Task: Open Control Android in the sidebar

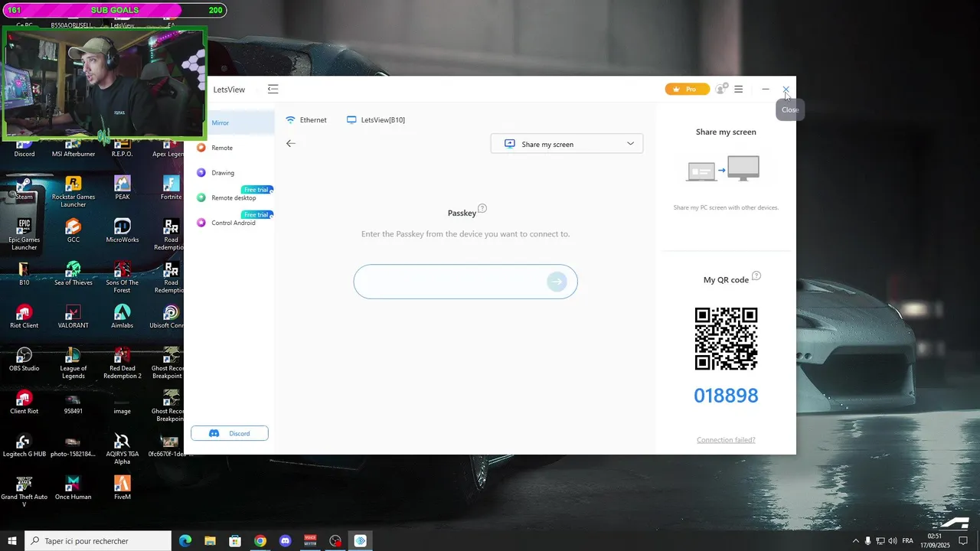Action: pos(233,223)
